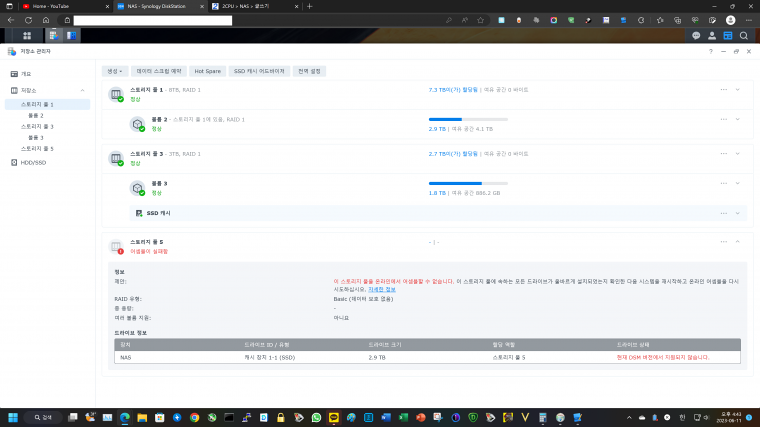Click Windows Start button
This screenshot has width=760, height=427.
click(13, 417)
